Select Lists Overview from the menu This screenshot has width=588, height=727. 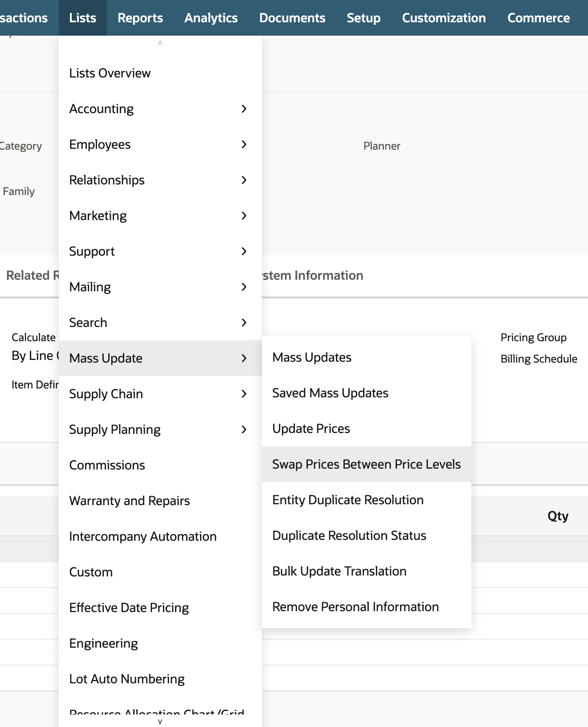160,73
